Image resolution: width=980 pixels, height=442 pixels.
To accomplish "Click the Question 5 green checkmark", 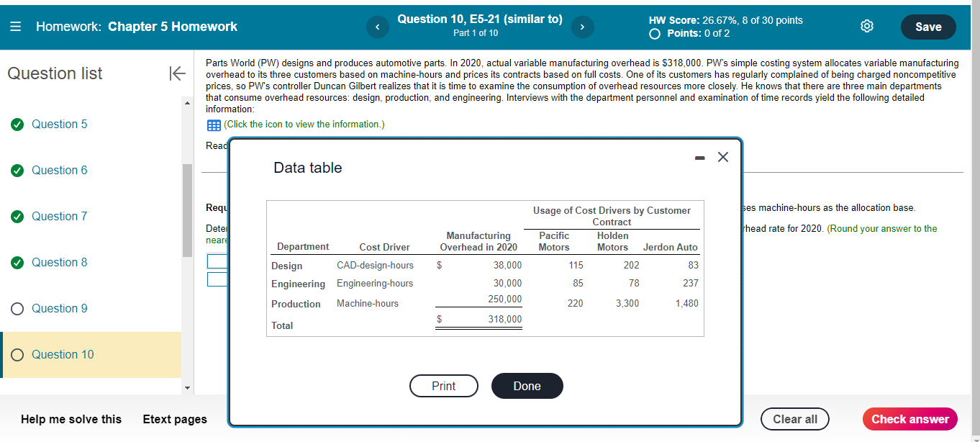I will [17, 124].
